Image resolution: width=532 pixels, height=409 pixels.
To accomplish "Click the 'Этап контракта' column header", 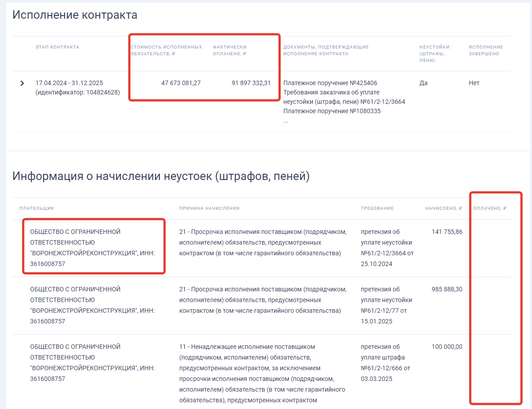I will click(x=57, y=47).
